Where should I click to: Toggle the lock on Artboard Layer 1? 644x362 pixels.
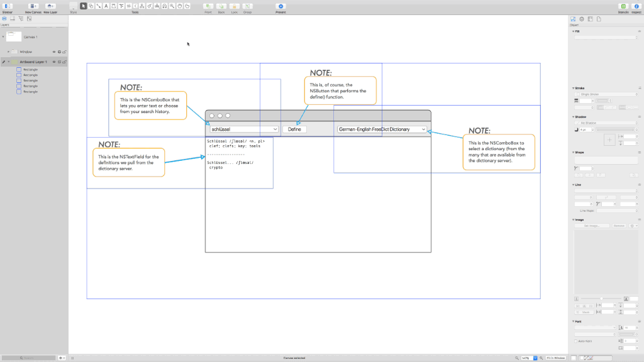click(65, 62)
